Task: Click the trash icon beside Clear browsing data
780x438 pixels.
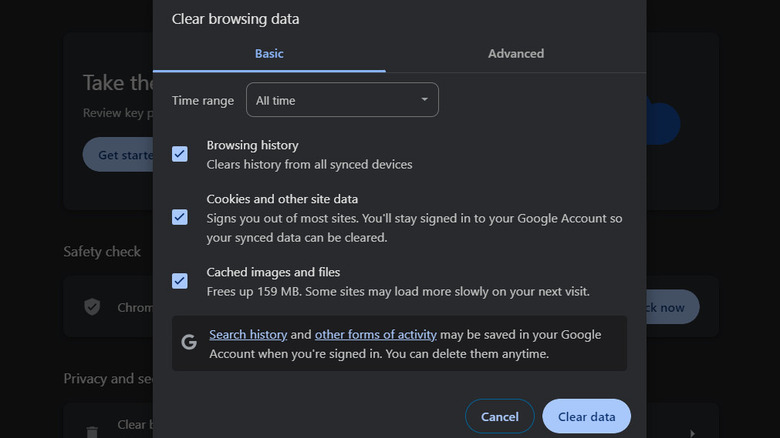Action: (92, 430)
